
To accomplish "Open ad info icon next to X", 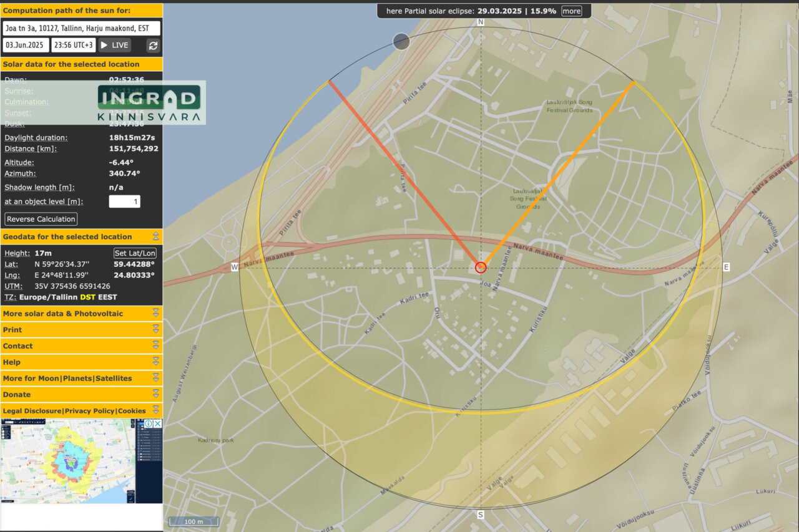I will [x=149, y=424].
